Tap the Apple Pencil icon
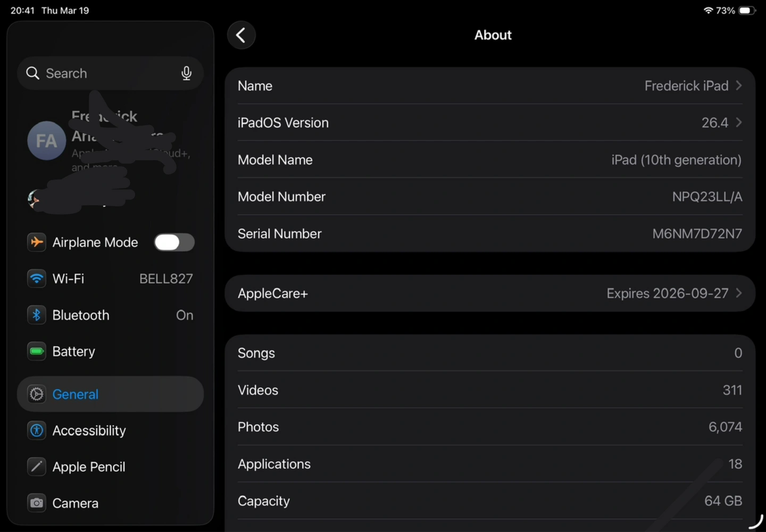766x532 pixels. point(37,467)
